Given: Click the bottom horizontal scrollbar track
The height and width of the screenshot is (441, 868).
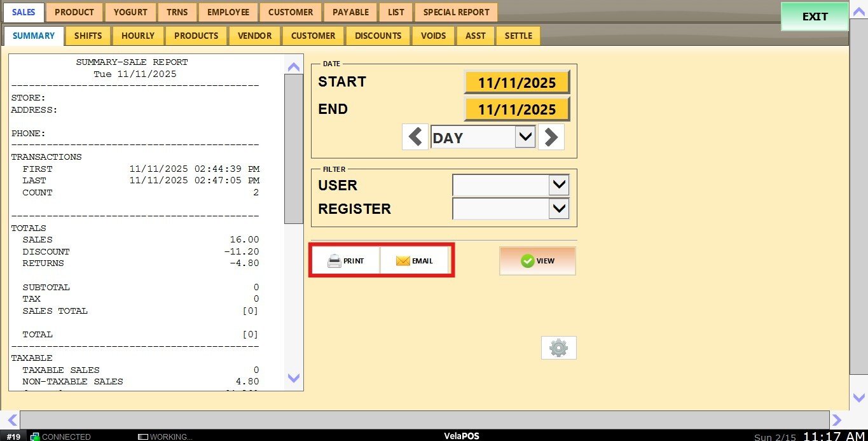Looking at the screenshot, I should 424,419.
